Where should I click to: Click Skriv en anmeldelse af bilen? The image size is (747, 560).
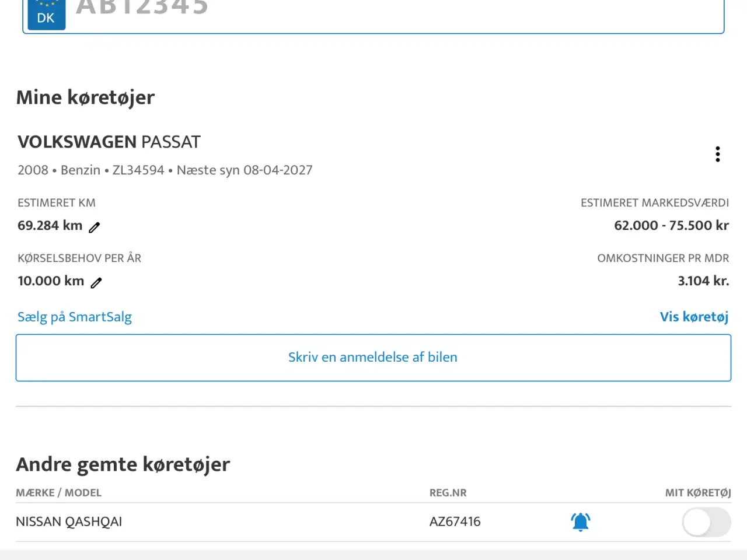tap(373, 357)
